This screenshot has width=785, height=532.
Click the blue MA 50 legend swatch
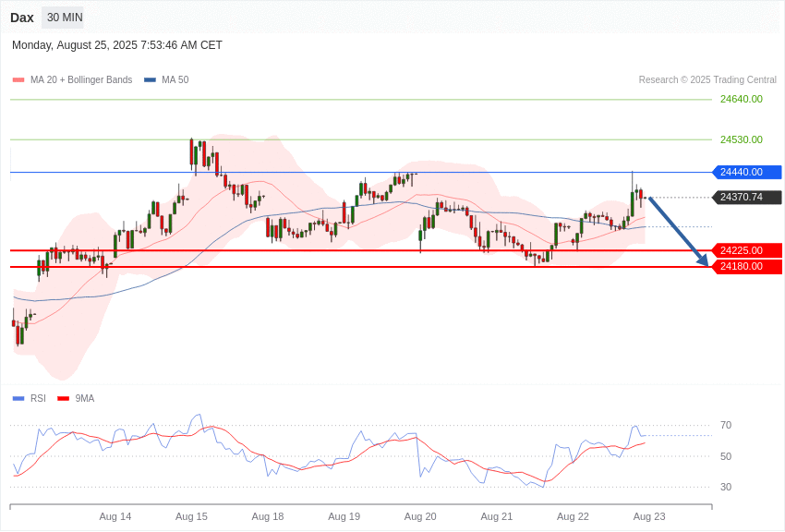[x=150, y=80]
